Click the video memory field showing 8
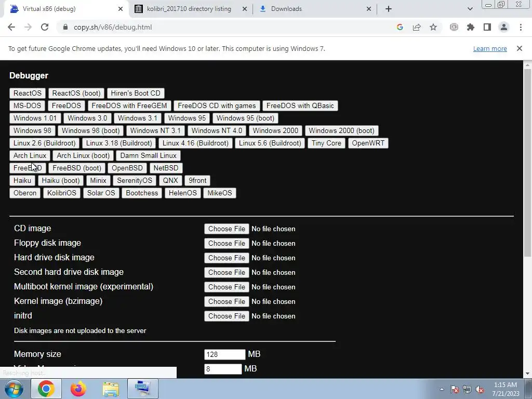 tap(223, 369)
